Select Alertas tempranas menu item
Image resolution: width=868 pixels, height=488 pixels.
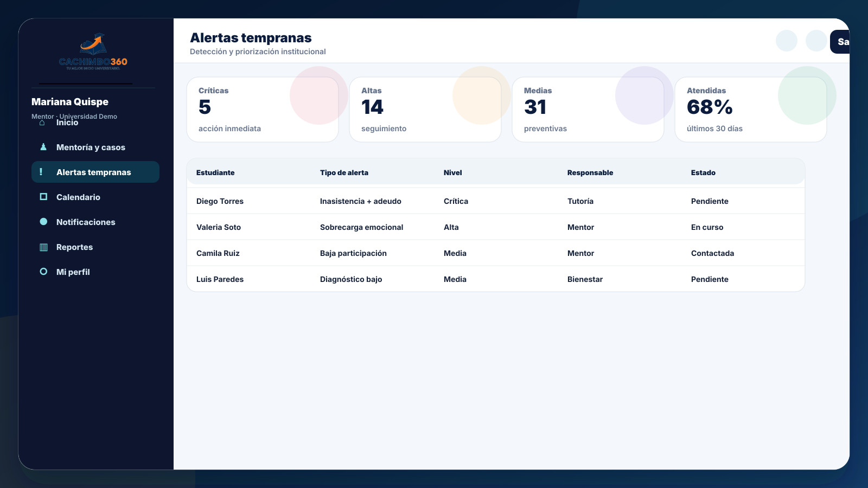95,172
